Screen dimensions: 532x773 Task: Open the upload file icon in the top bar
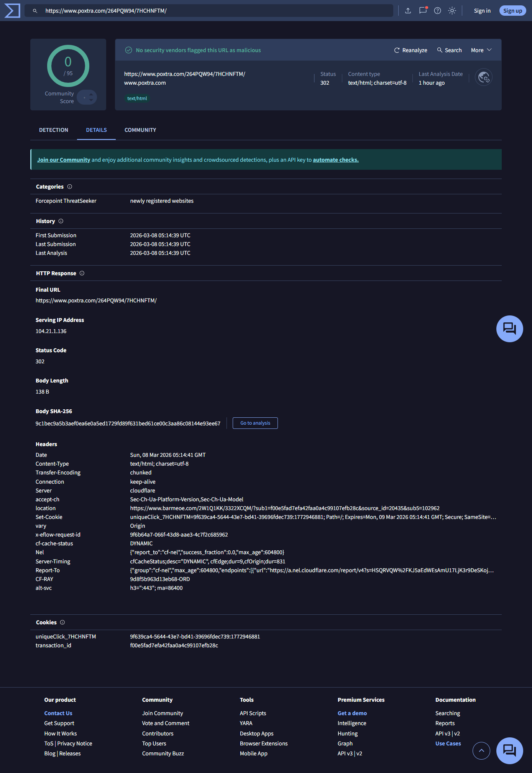click(x=408, y=11)
